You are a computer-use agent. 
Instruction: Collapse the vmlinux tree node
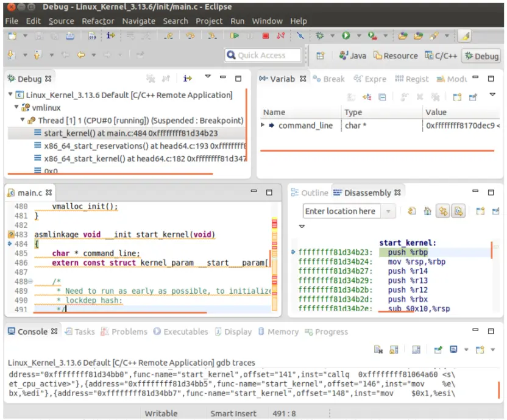(x=16, y=107)
